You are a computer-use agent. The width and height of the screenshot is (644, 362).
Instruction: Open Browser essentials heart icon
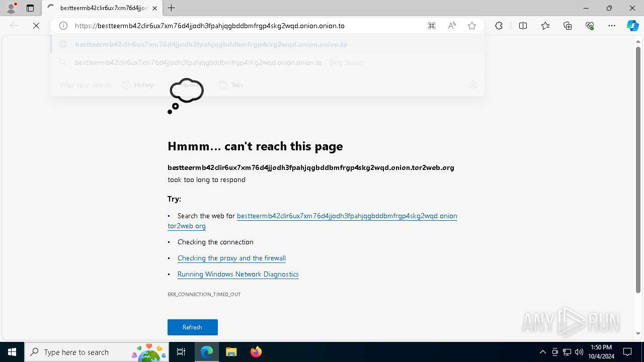tap(590, 26)
